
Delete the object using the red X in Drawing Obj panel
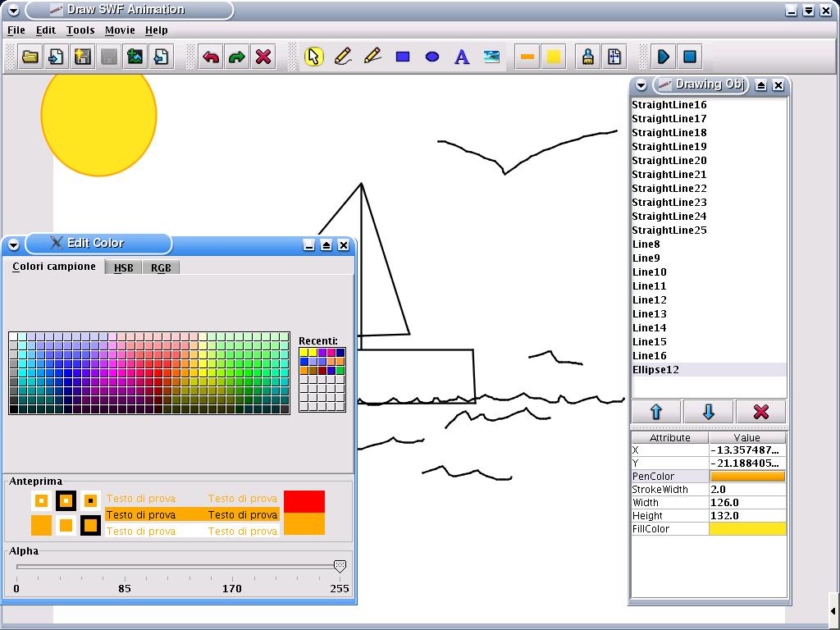pyautogui.click(x=760, y=412)
